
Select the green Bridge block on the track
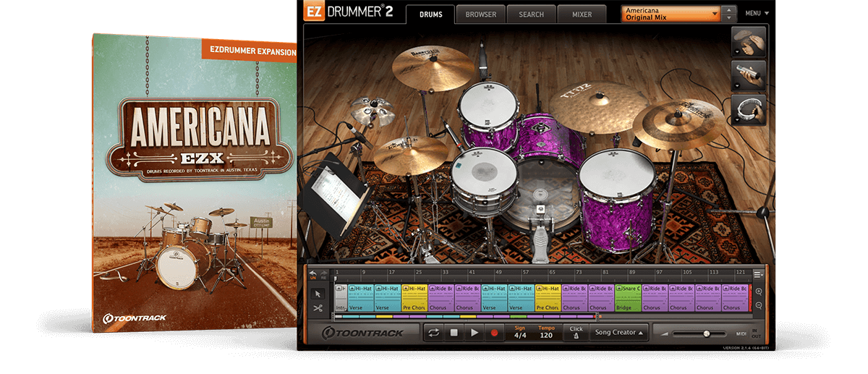point(628,298)
